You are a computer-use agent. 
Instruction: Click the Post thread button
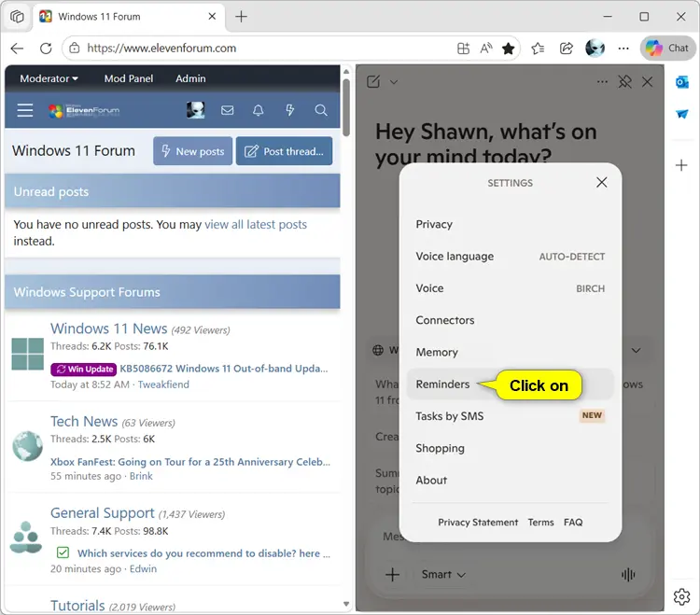(284, 151)
